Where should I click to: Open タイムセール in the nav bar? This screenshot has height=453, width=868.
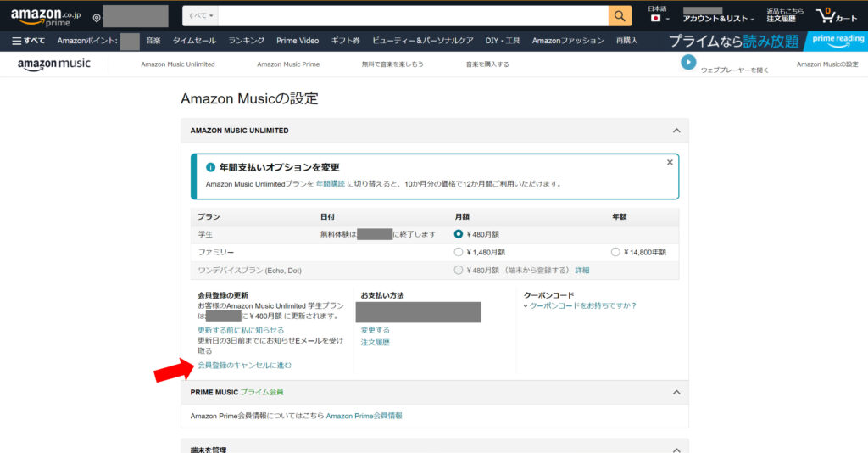pyautogui.click(x=194, y=41)
